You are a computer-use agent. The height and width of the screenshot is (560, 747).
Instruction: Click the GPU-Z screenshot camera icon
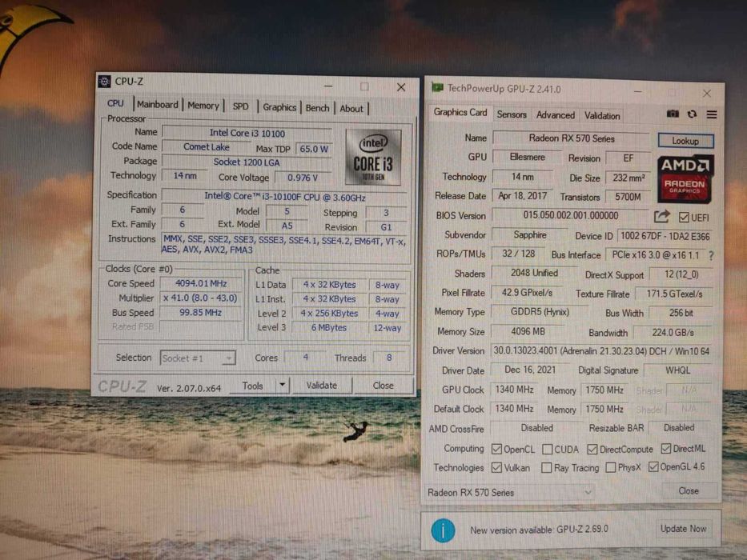tap(673, 114)
